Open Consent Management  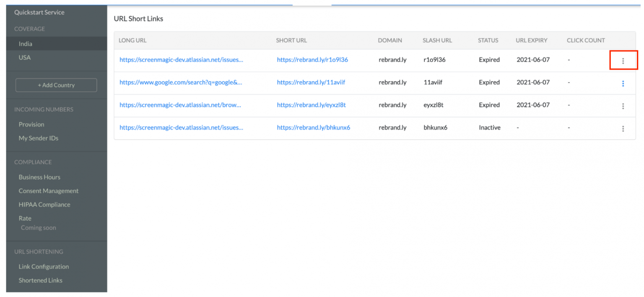coord(49,190)
